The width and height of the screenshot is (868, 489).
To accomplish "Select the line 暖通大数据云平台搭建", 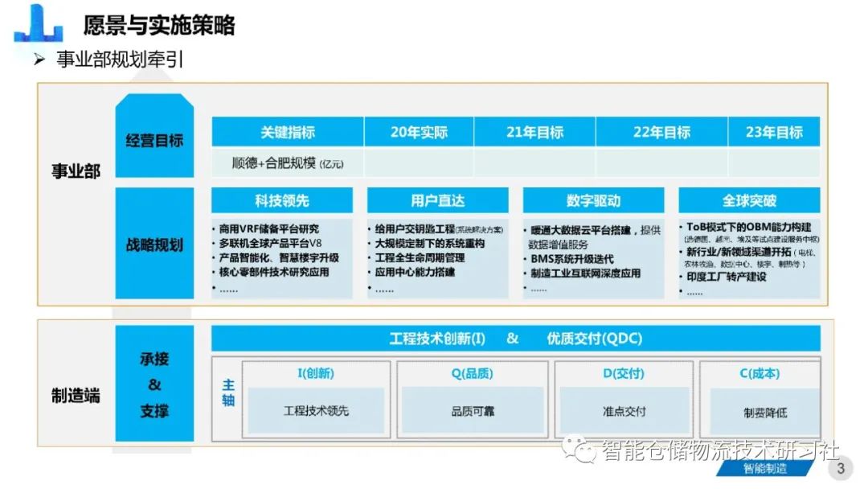I will (x=581, y=230).
